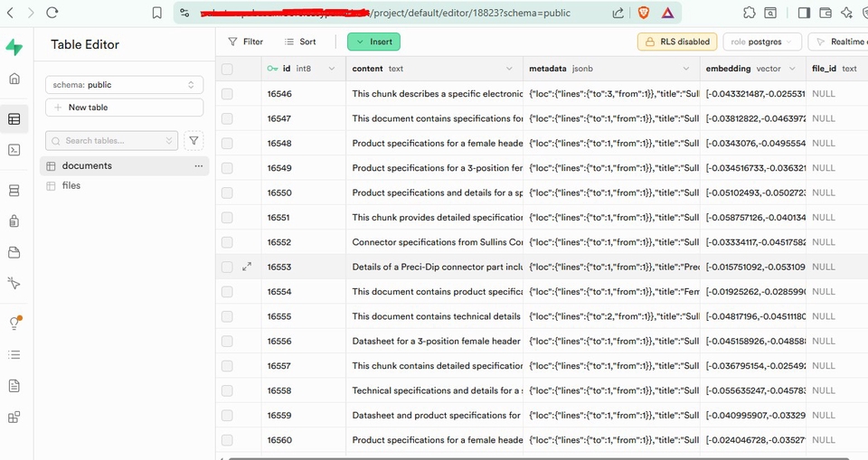Reload the page with refresh icon
The width and height of the screenshot is (868, 460).
(x=52, y=13)
